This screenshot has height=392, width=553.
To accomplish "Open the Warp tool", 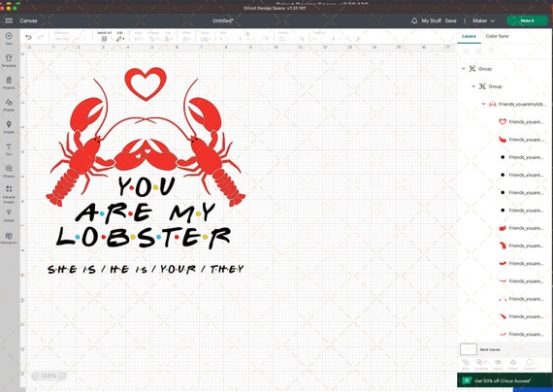I will (x=205, y=36).
